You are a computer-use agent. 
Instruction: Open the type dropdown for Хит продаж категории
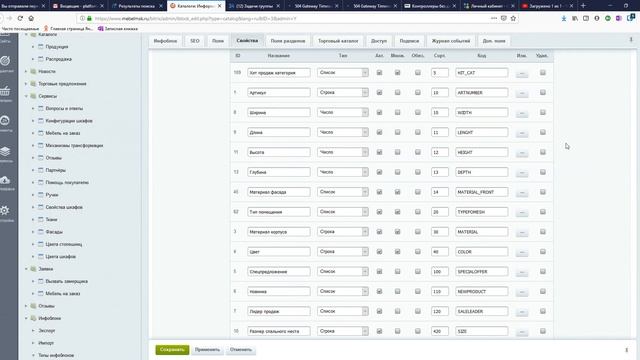tap(342, 73)
